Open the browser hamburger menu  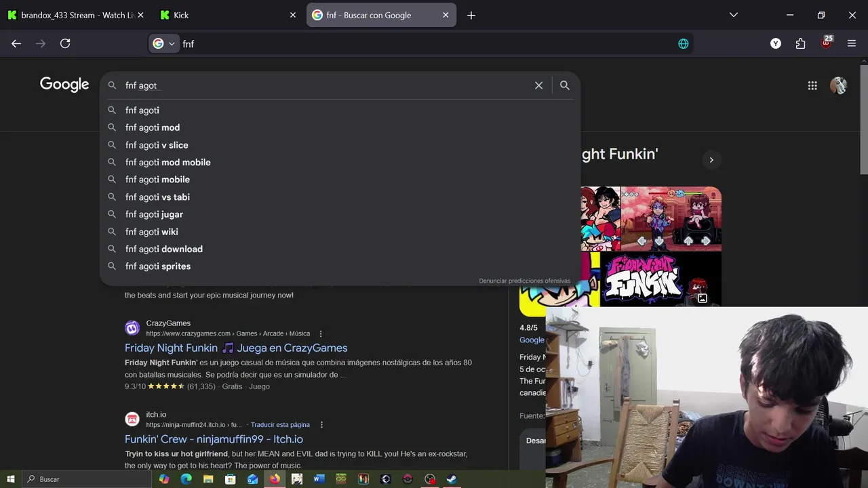pyautogui.click(x=852, y=43)
